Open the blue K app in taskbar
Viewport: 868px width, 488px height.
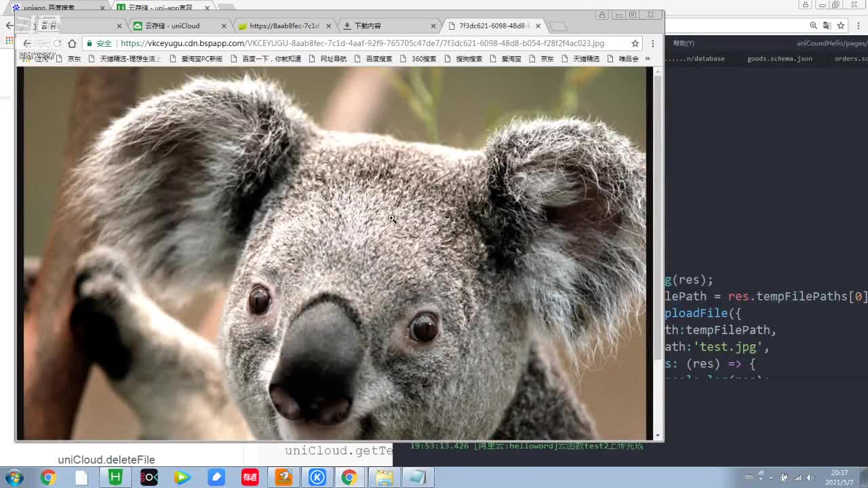coord(317,477)
